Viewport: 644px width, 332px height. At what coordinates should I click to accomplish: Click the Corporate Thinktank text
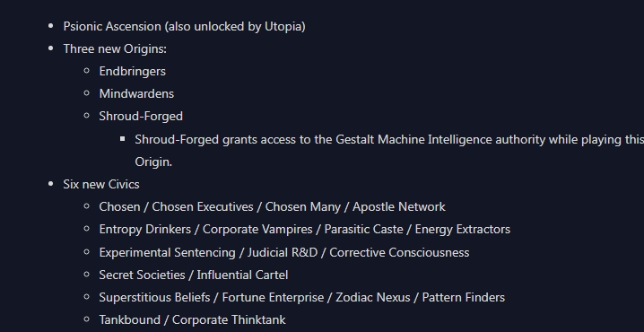229,320
